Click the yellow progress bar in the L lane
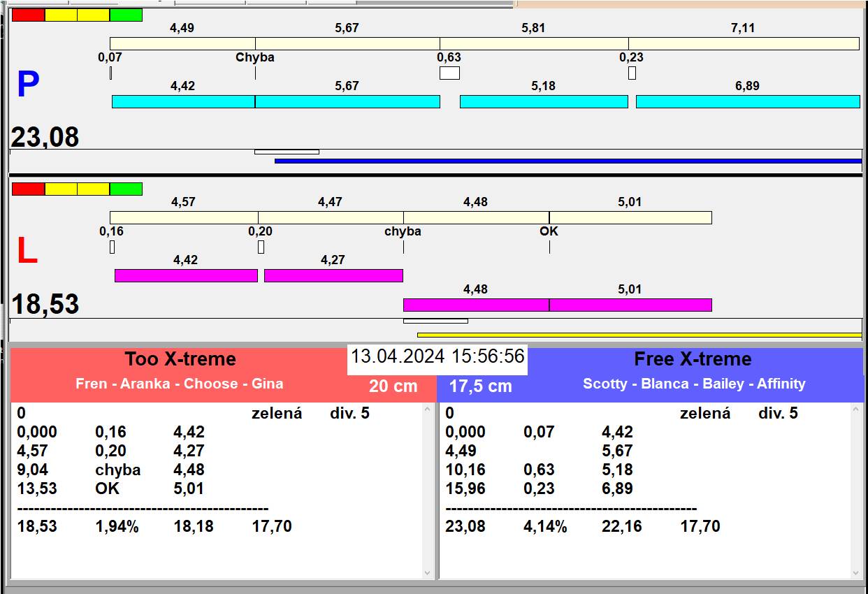868x594 pixels. pos(639,335)
